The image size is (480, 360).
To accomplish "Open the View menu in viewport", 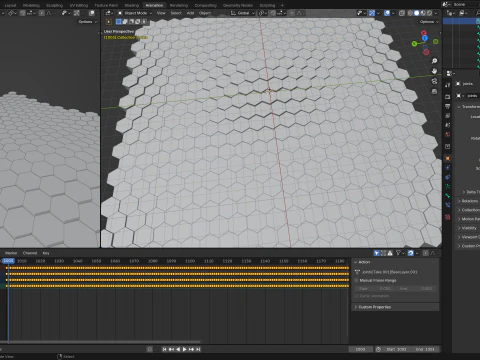I will click(161, 13).
